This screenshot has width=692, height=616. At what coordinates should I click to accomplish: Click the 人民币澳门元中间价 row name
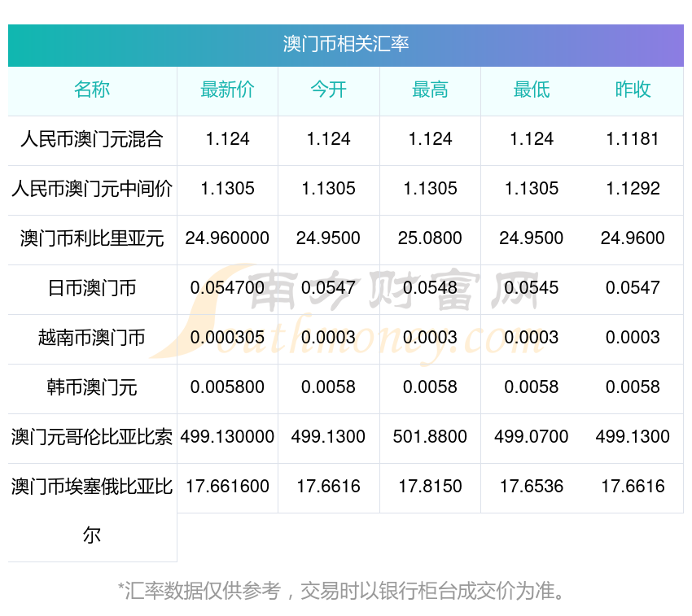click(x=92, y=189)
